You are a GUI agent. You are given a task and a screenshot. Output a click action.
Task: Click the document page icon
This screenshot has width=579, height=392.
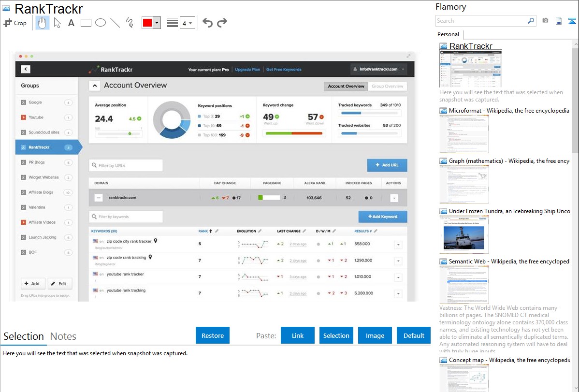pos(559,21)
